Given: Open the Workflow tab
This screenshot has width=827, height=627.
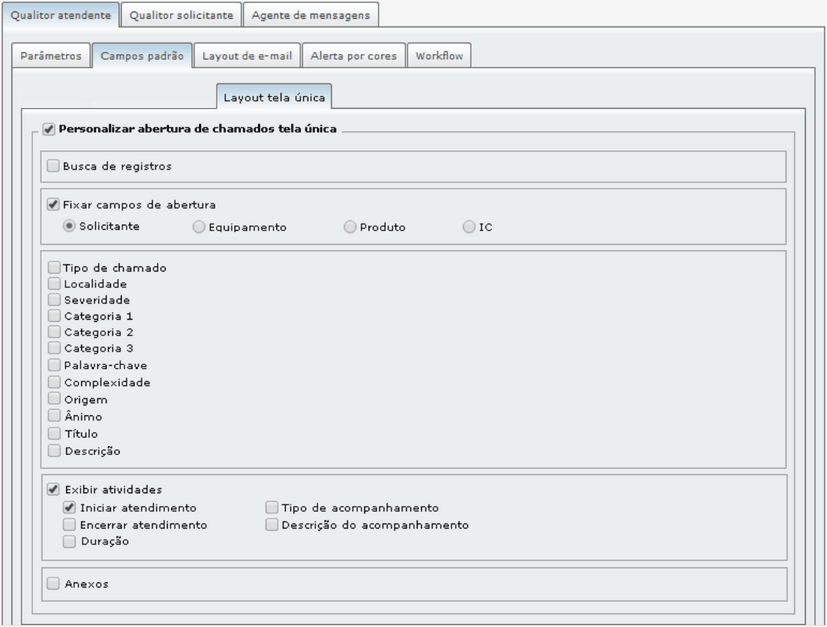Looking at the screenshot, I should (439, 55).
